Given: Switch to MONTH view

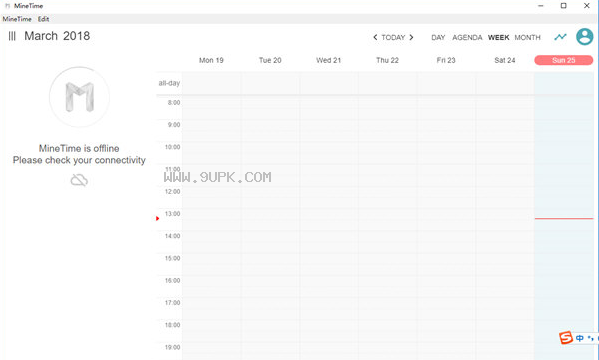Looking at the screenshot, I should pyautogui.click(x=528, y=37).
